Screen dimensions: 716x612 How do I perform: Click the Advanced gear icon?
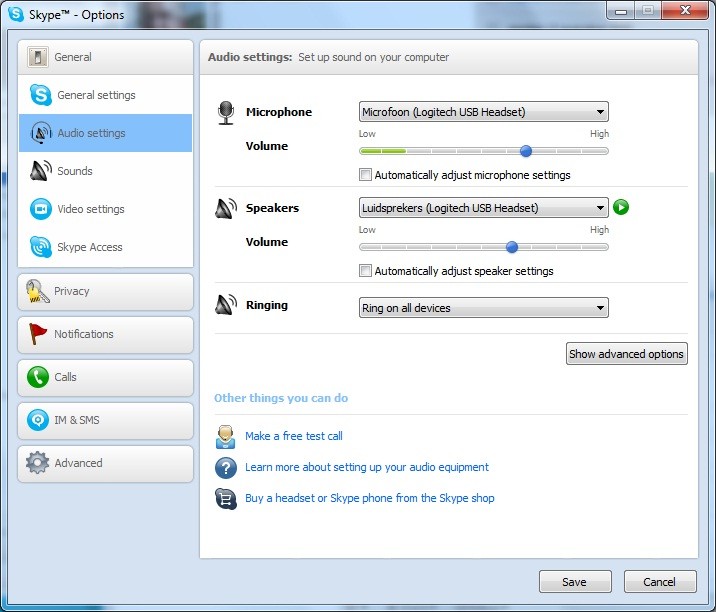point(37,463)
